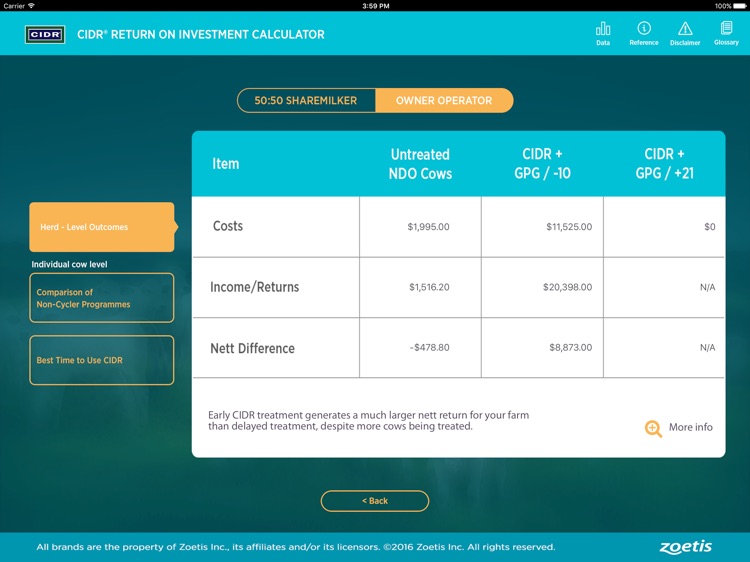Select the Owner Operator mode
The image size is (750, 562).
(x=444, y=100)
